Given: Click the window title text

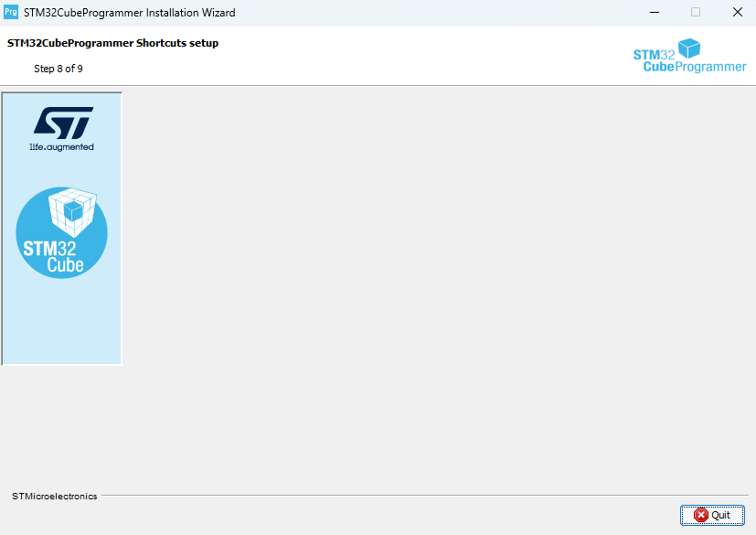Looking at the screenshot, I should coord(129,13).
